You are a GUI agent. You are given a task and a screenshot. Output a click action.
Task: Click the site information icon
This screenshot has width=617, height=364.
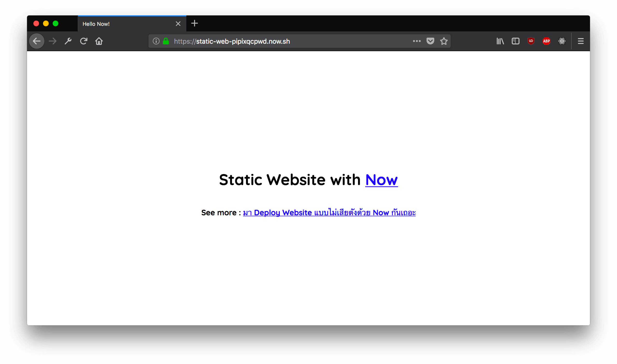tap(156, 41)
